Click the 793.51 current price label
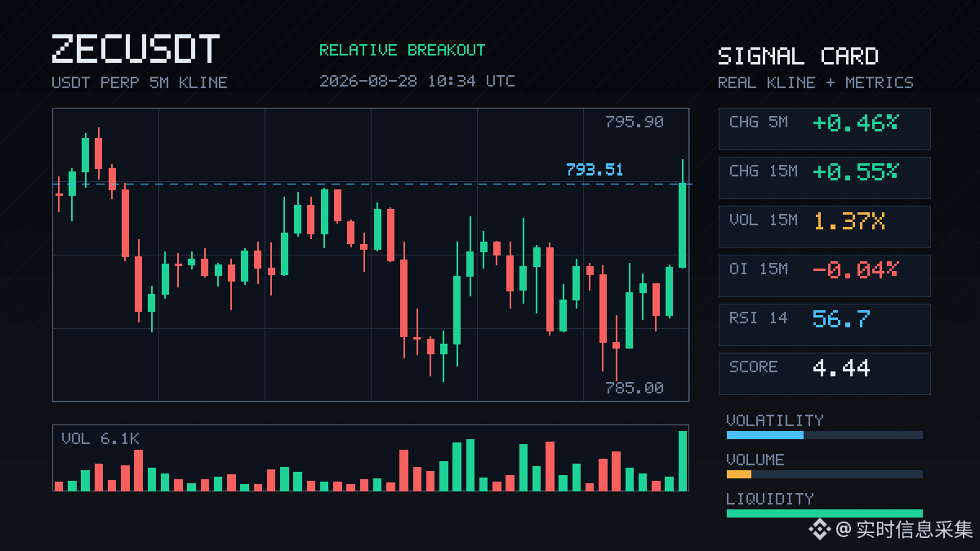The image size is (980, 551). pyautogui.click(x=595, y=170)
